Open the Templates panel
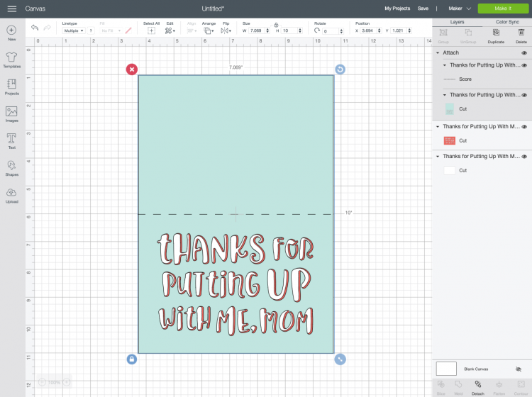 (x=11, y=60)
